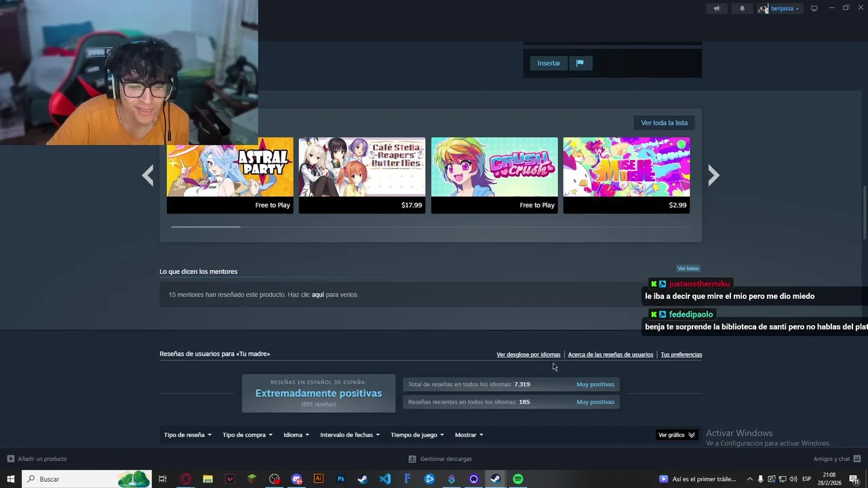Viewport: 868px width, 488px height.
Task: Click Muy positivas beside recent reviews
Action: click(x=595, y=402)
